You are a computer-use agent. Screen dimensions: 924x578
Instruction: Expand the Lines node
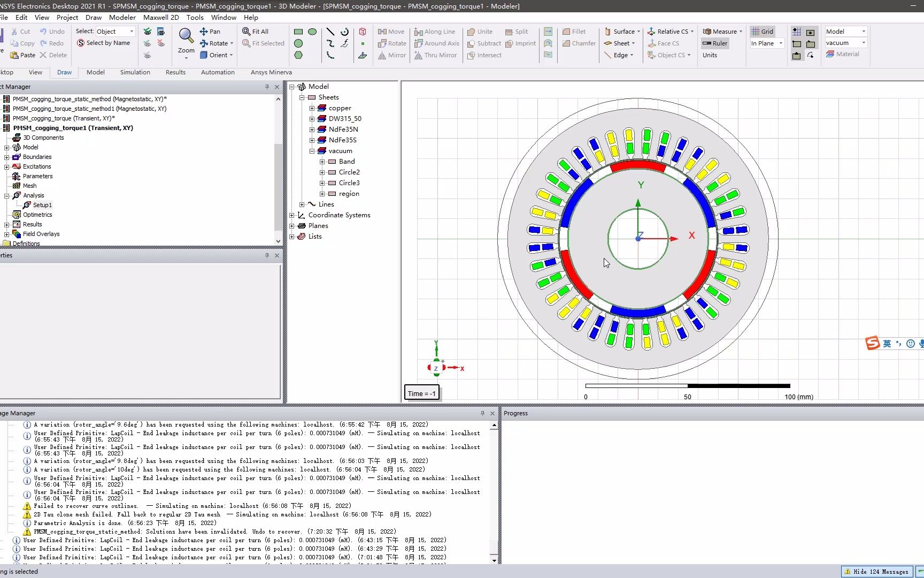click(x=302, y=204)
